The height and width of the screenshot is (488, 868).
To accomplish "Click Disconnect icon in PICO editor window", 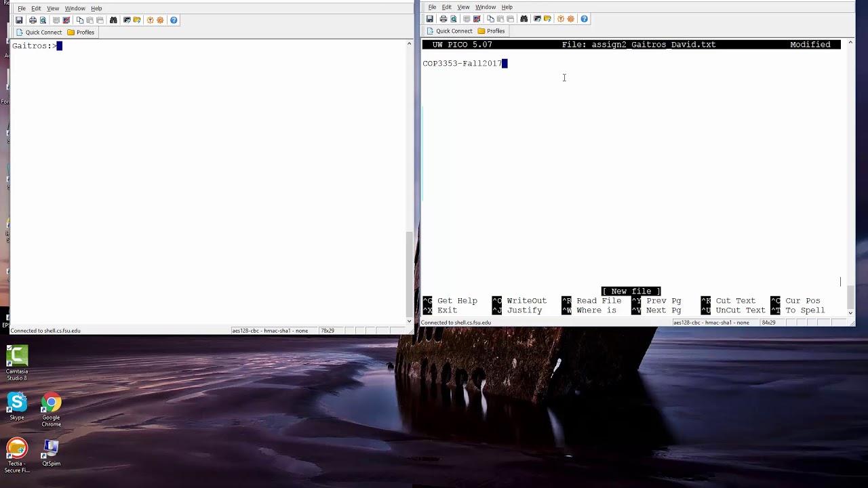I will click(477, 19).
